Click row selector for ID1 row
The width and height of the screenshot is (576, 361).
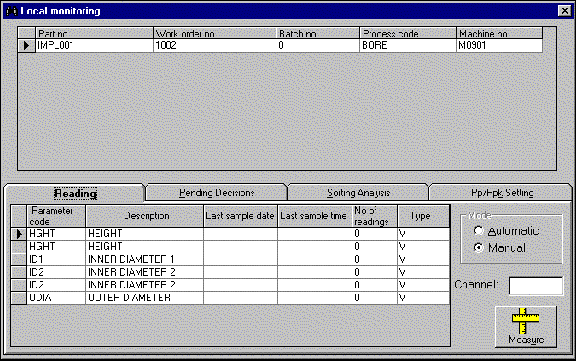tap(18, 259)
